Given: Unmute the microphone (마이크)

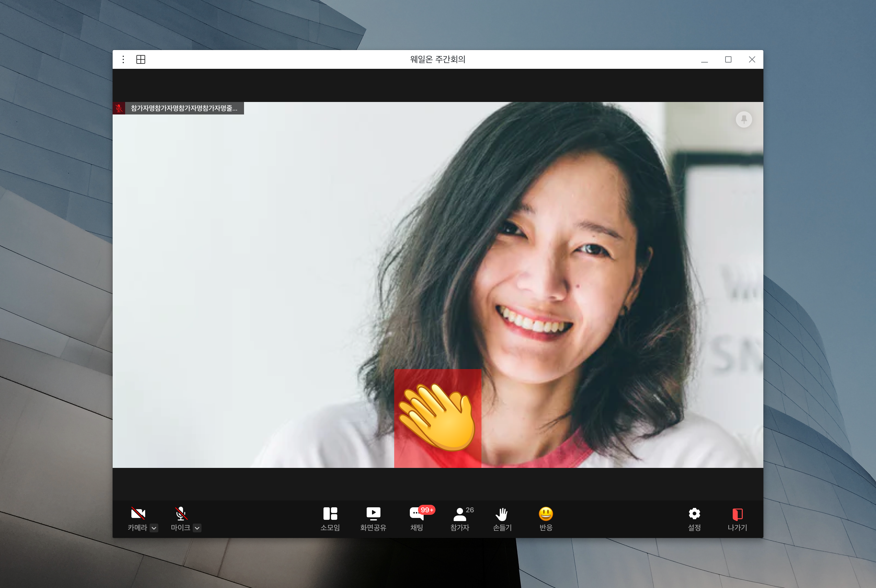Looking at the screenshot, I should coord(181,519).
